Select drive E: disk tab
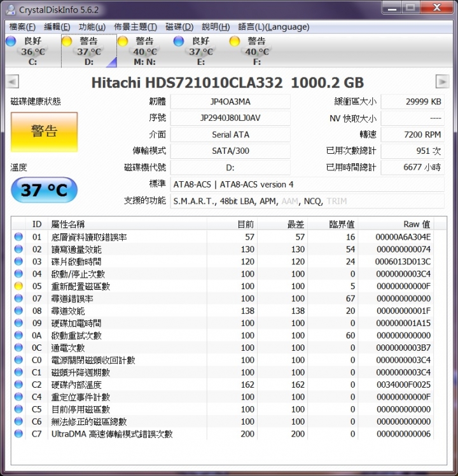The width and height of the screenshot is (458, 476). pyautogui.click(x=200, y=51)
